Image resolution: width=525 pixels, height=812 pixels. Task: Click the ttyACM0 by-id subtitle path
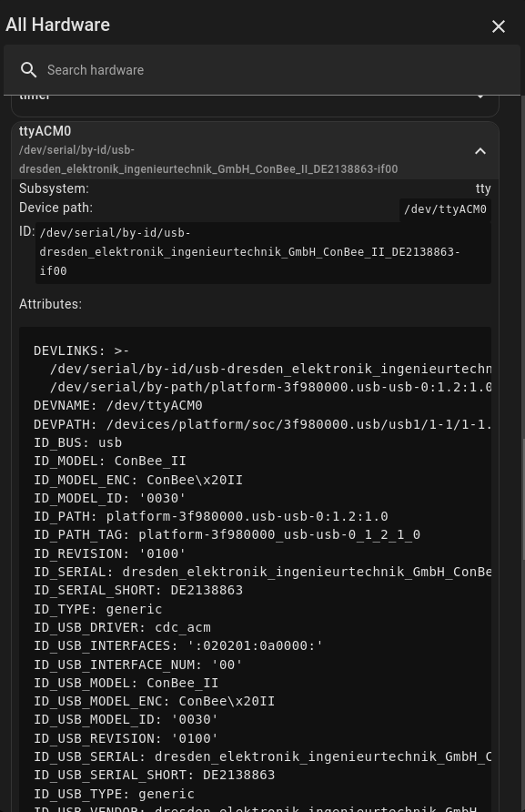[x=208, y=159]
